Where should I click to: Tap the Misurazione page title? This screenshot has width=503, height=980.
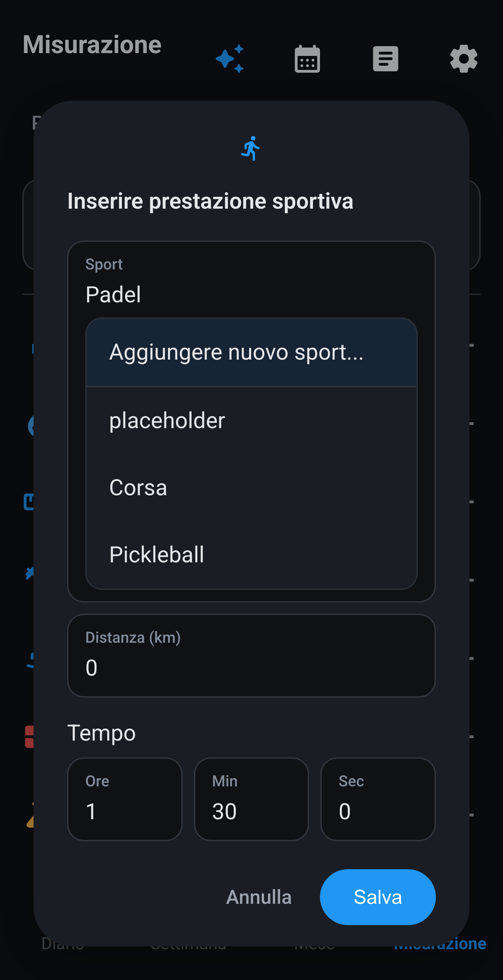tap(92, 44)
